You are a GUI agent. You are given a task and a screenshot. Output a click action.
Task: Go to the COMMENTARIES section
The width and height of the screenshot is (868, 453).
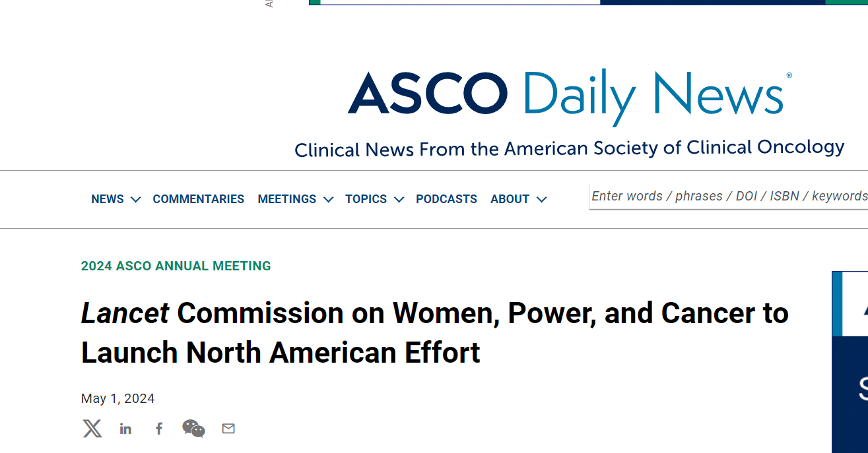click(x=199, y=199)
